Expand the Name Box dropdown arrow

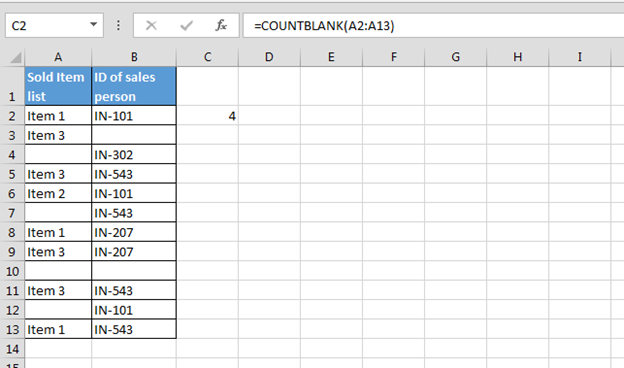[x=94, y=25]
